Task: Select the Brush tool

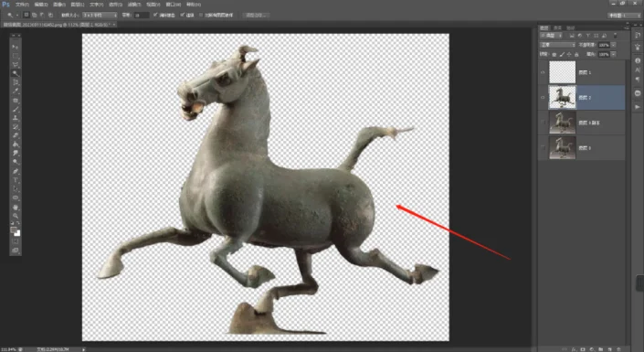Action: (16, 109)
